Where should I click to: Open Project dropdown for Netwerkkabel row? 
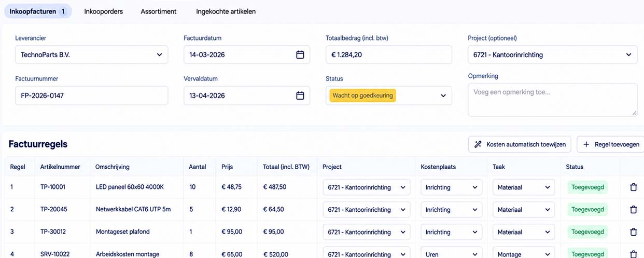pos(366,210)
